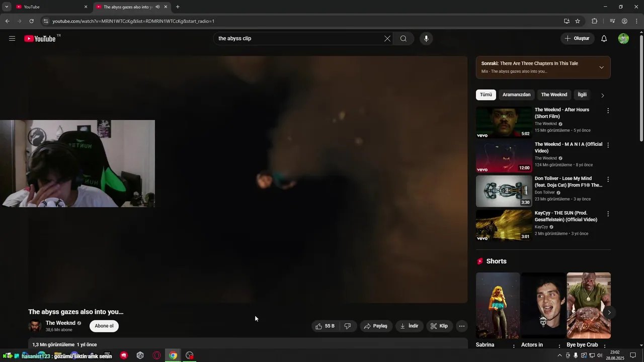Select the İlgili filter chip
Viewport: 644px width, 362px height.
tap(582, 95)
